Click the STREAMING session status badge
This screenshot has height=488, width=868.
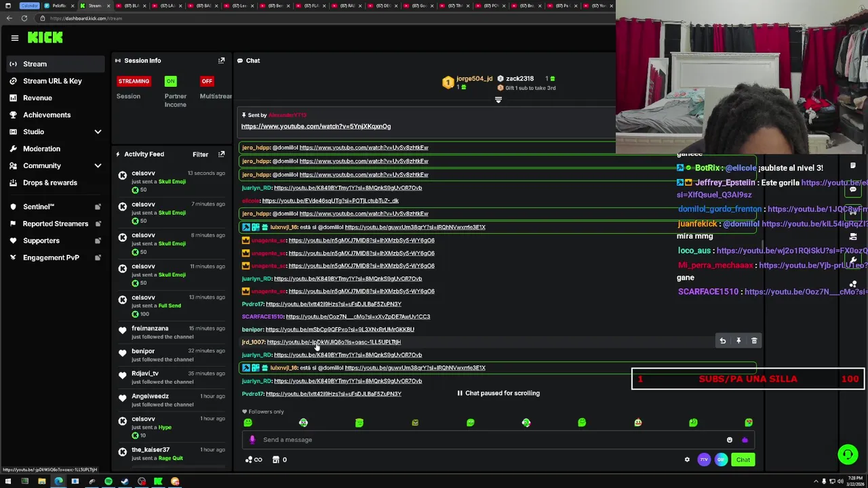coord(134,81)
